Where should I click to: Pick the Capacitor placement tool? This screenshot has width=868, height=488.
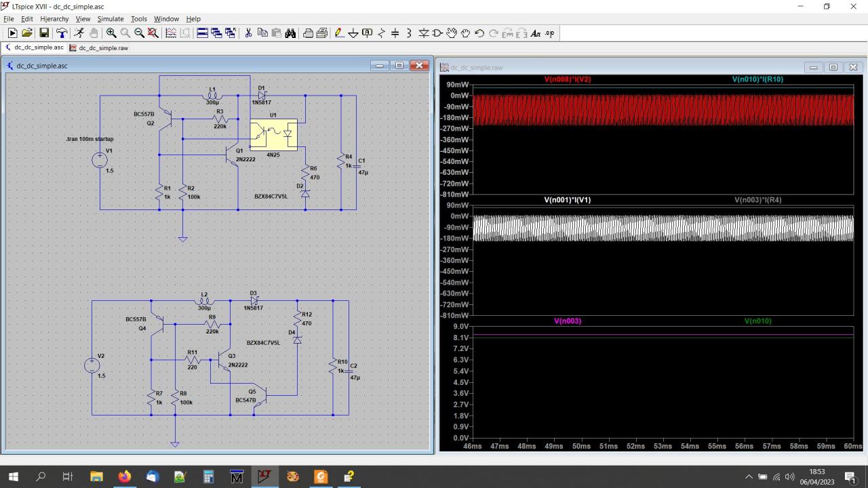395,33
